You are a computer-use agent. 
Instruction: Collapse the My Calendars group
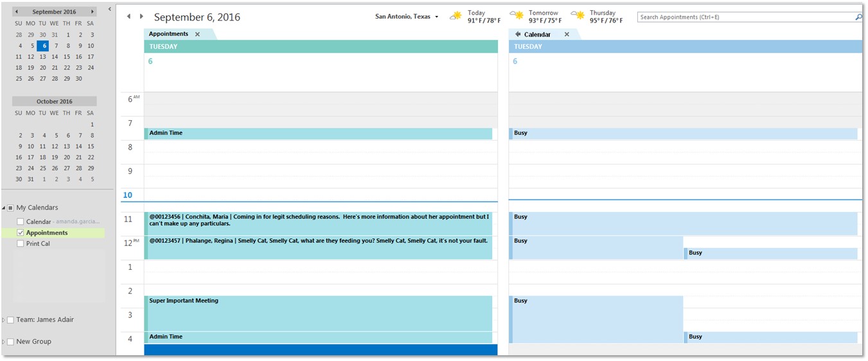pyautogui.click(x=4, y=207)
